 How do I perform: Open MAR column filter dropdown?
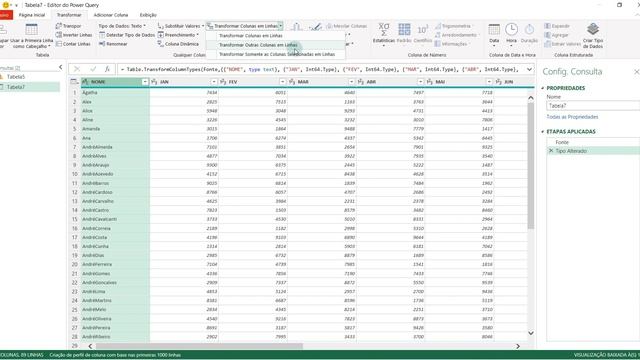[351, 82]
